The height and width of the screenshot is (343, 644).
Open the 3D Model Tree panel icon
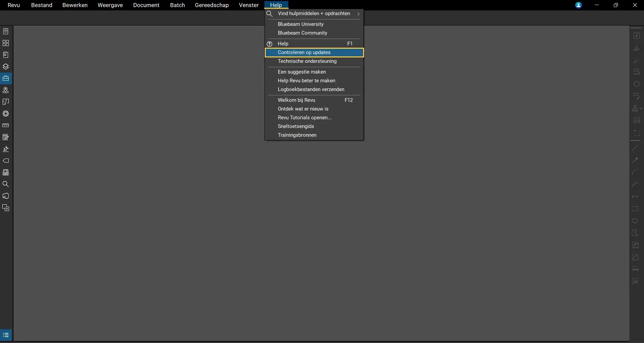click(6, 196)
